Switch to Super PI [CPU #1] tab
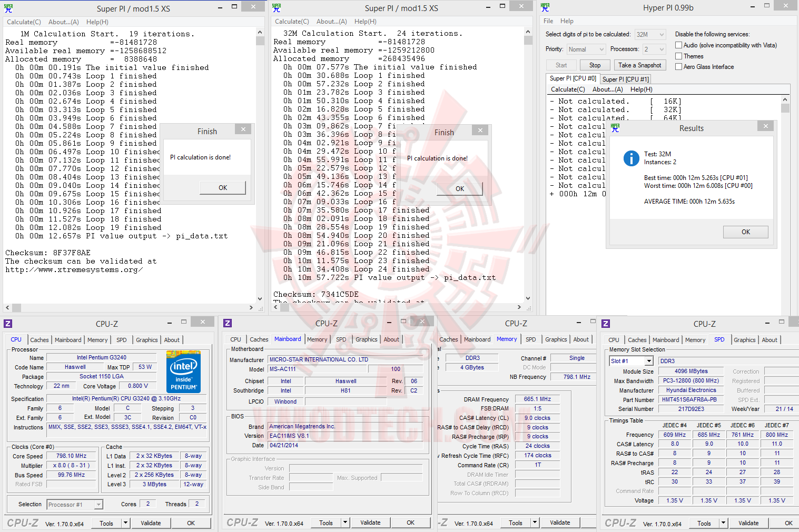Screen dimensions: 799x532 pos(625,79)
